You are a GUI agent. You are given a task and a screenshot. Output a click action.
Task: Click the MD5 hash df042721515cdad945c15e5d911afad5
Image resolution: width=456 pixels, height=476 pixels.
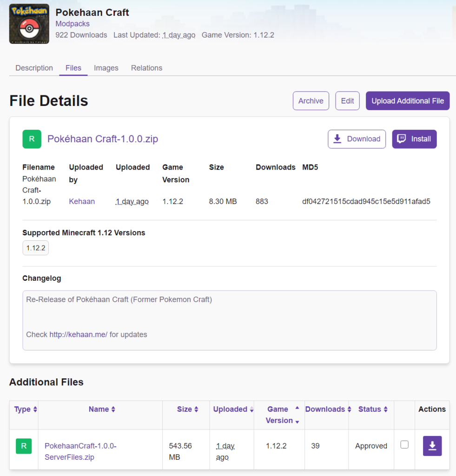pos(366,202)
